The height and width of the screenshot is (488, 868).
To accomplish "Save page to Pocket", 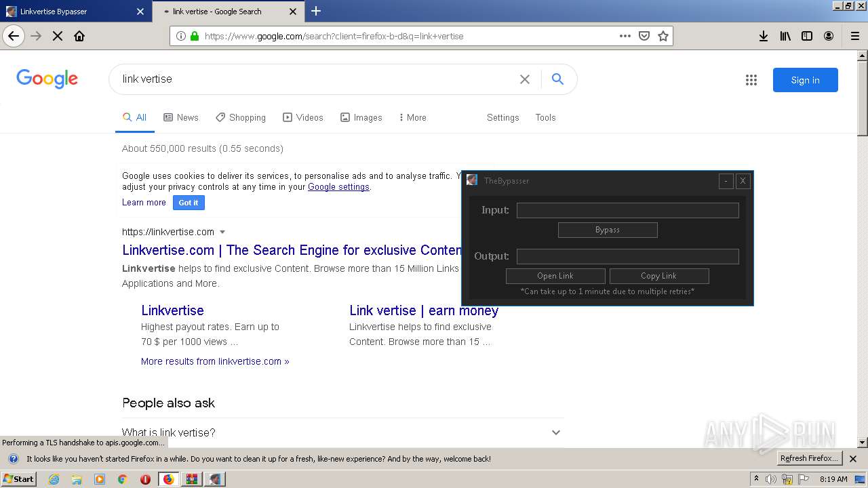I will (x=644, y=36).
